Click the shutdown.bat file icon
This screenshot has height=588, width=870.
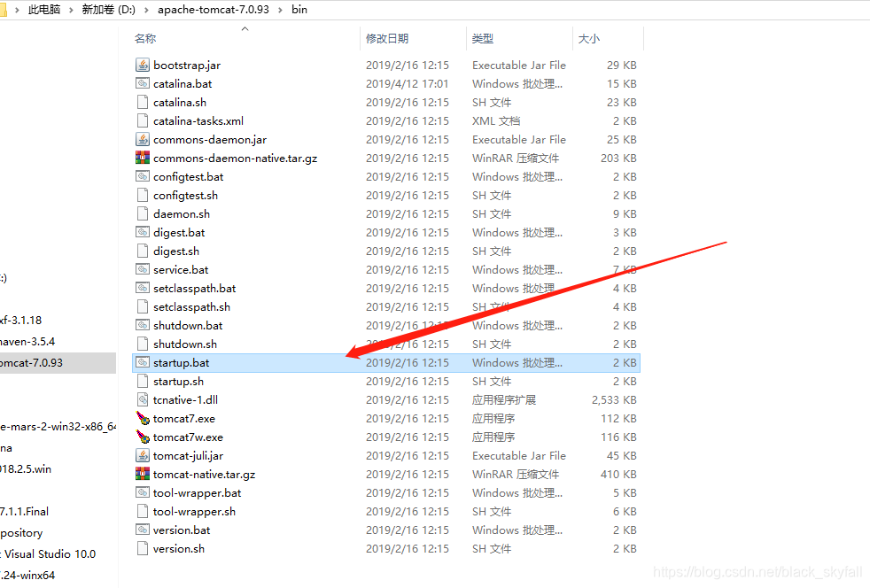(x=143, y=325)
